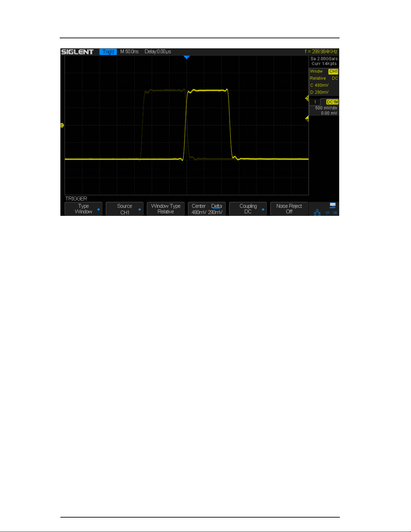Click the channel 1 number box
The height and width of the screenshot is (532, 411).
315,102
